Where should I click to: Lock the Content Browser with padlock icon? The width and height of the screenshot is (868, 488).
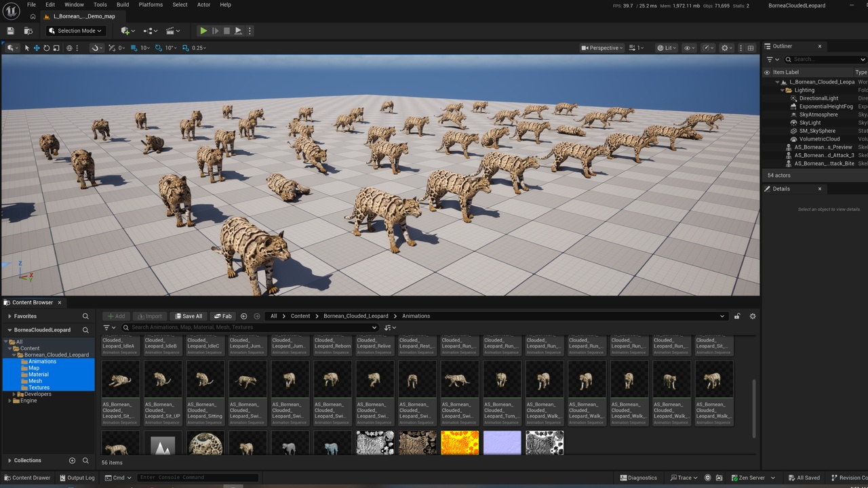point(737,316)
